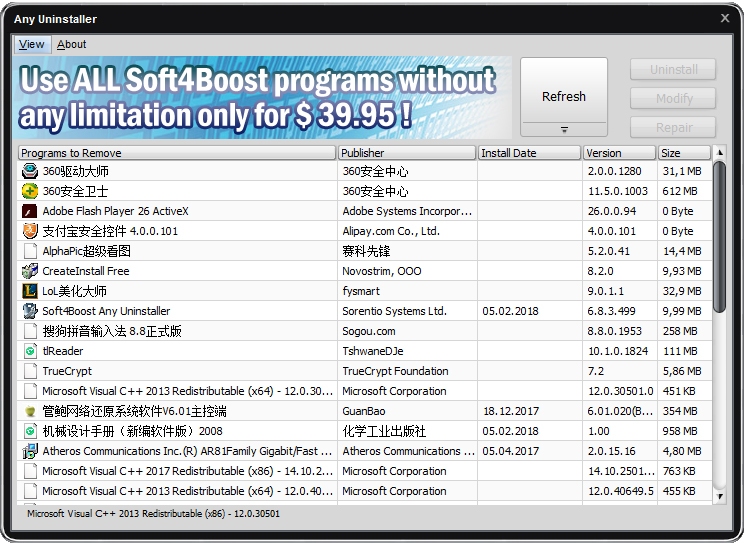Click the scrollbar down arrow
This screenshot has width=745, height=543.
[x=720, y=496]
